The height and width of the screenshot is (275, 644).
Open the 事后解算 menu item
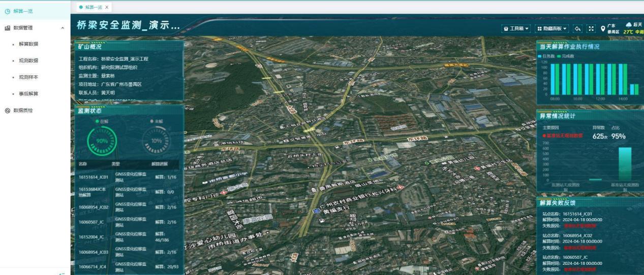pos(28,94)
